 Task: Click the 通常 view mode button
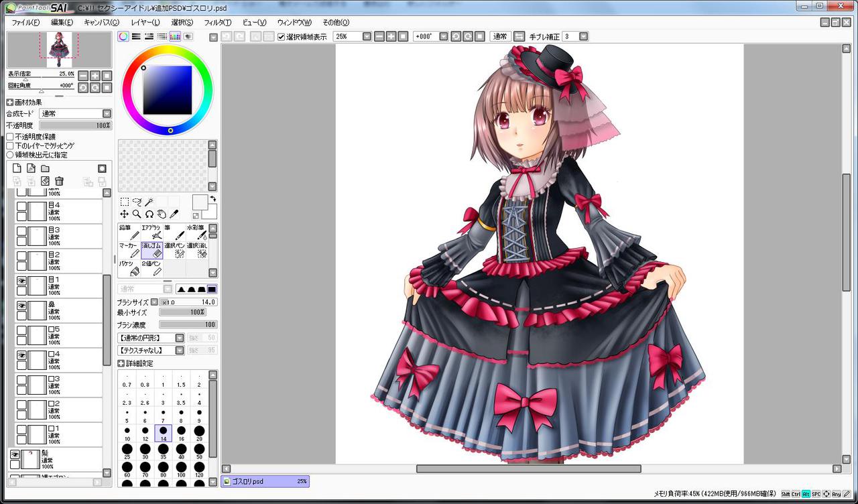[x=499, y=36]
